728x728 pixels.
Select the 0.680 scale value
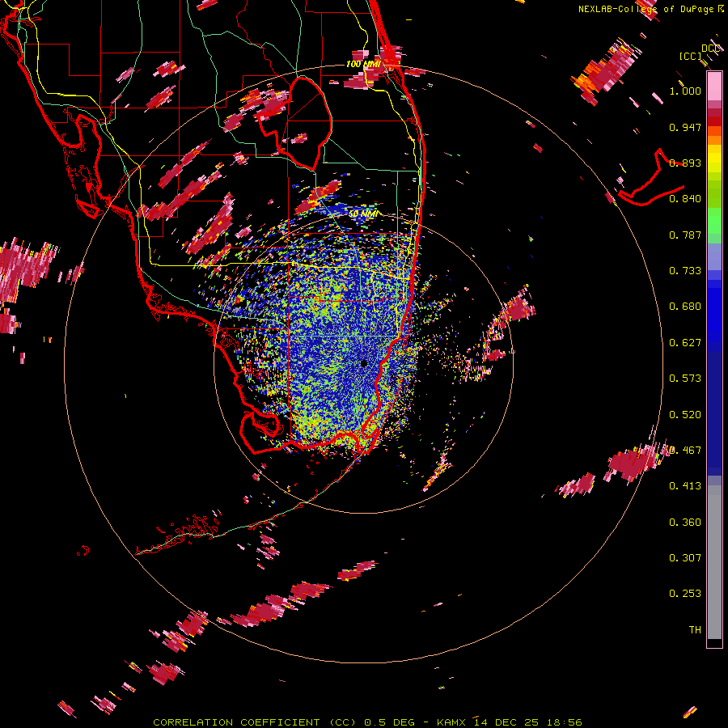pyautogui.click(x=685, y=307)
